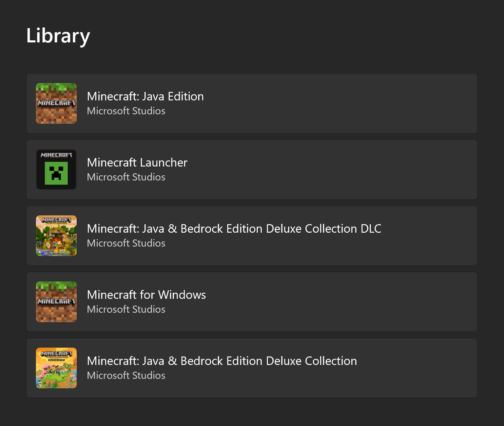504x426 pixels.
Task: Select the Minecraft for Windows title
Action: point(146,295)
